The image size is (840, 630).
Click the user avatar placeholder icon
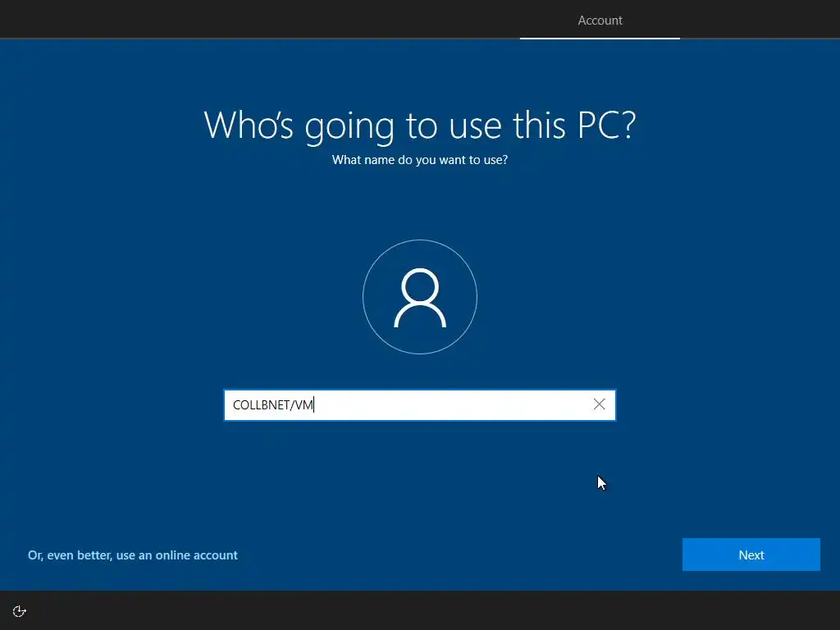click(420, 297)
